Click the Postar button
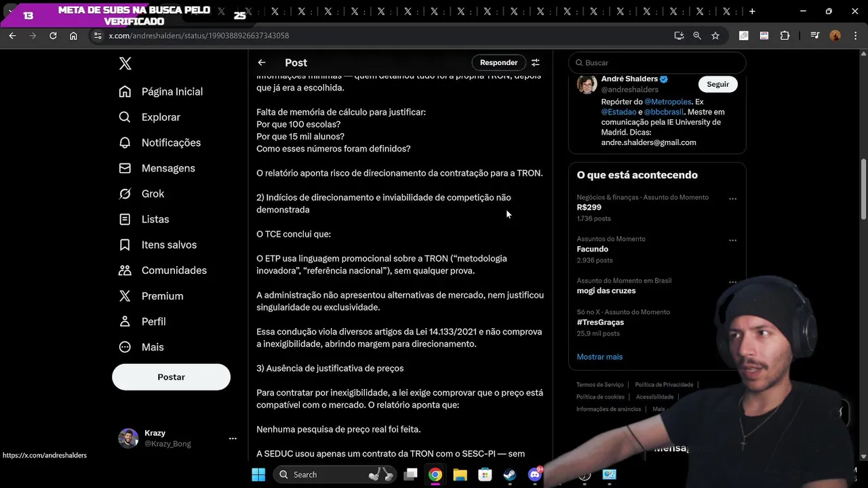Viewport: 868px width, 488px height. tap(171, 377)
